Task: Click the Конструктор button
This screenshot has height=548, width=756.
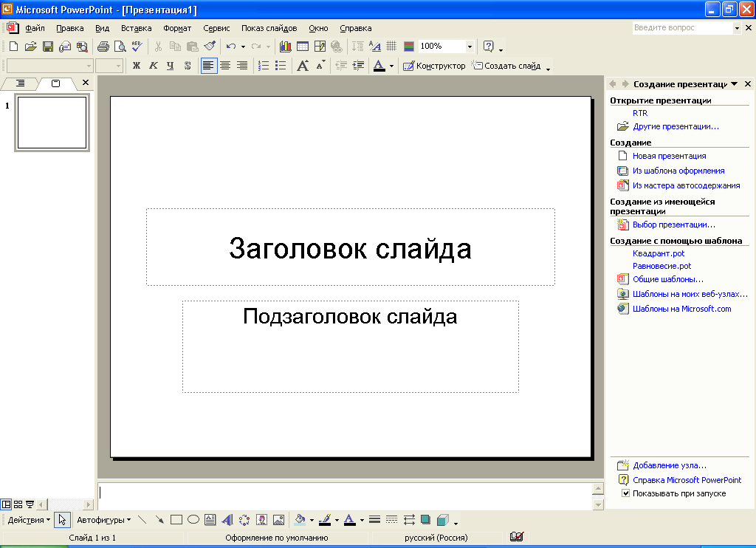Action: [434, 66]
